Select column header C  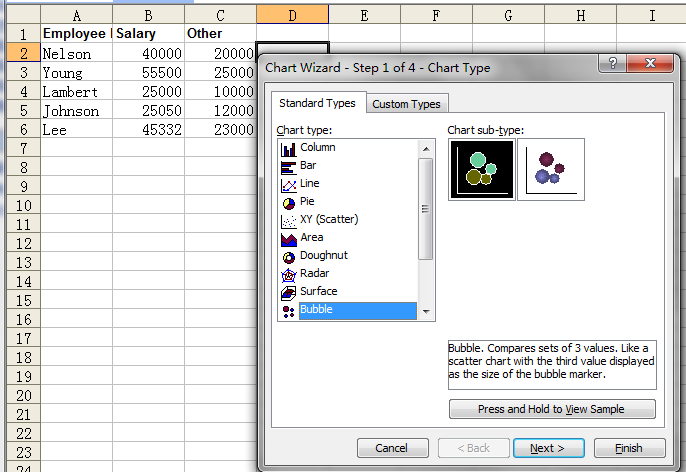pyautogui.click(x=220, y=16)
